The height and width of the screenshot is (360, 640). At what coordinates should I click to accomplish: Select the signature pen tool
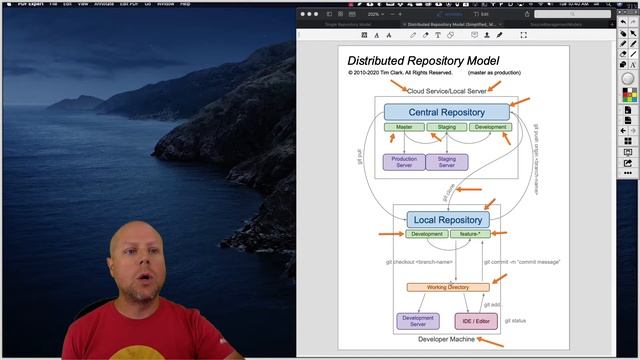pos(499,35)
